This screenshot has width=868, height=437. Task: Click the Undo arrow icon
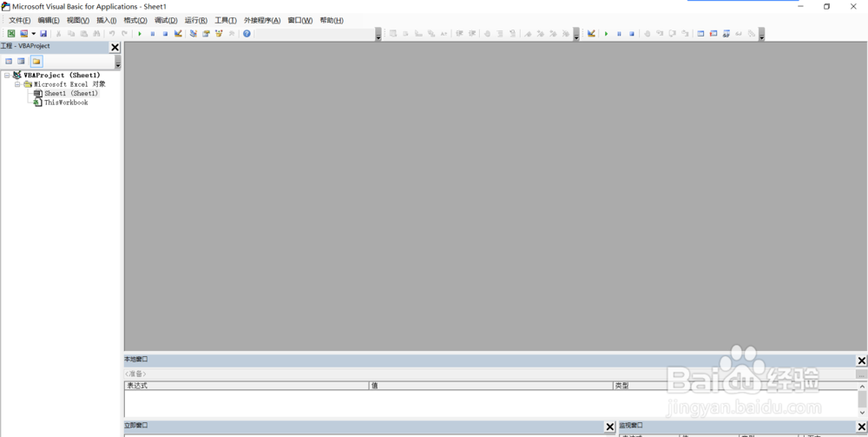tap(112, 34)
